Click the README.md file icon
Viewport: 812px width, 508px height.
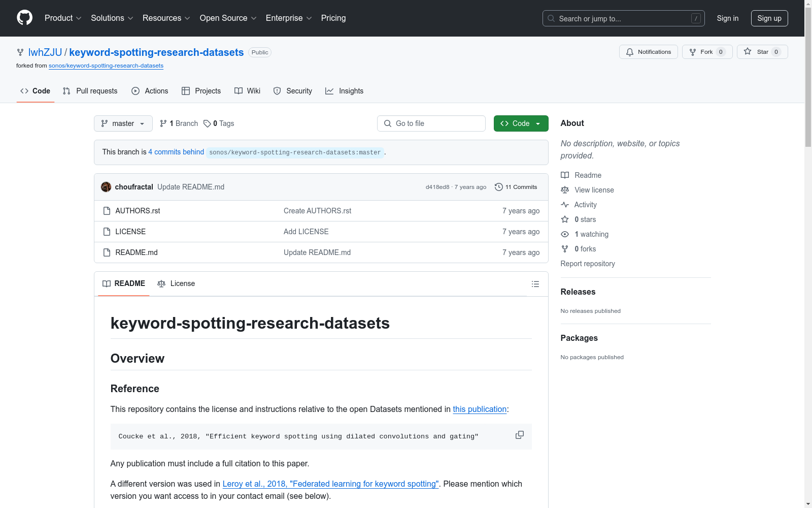(107, 252)
